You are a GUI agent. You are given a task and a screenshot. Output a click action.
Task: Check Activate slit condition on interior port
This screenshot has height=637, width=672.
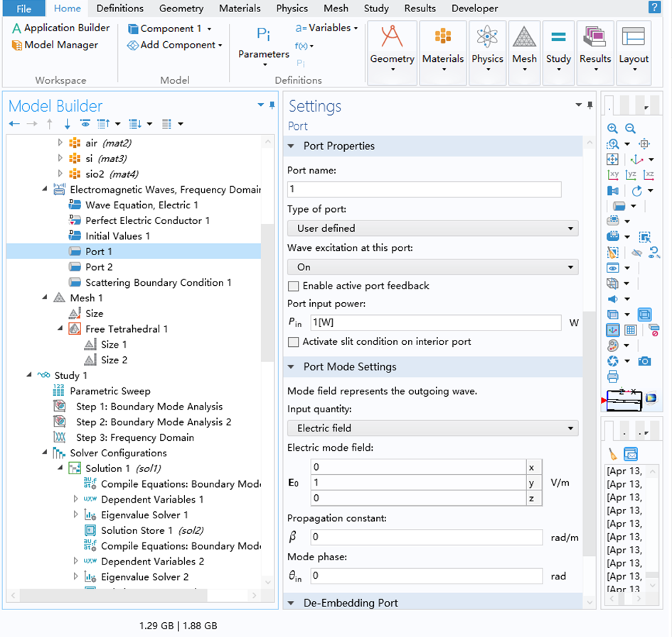[x=293, y=342]
